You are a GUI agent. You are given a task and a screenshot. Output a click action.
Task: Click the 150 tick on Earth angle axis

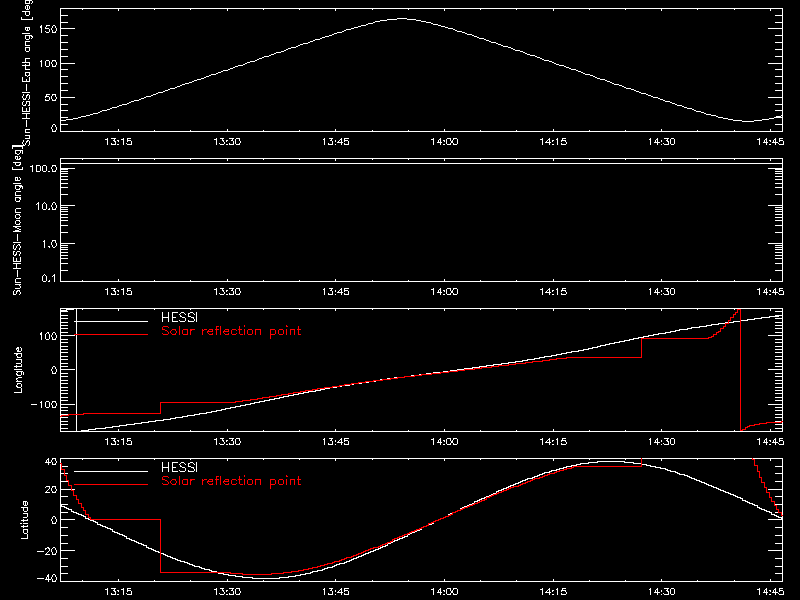[48, 29]
